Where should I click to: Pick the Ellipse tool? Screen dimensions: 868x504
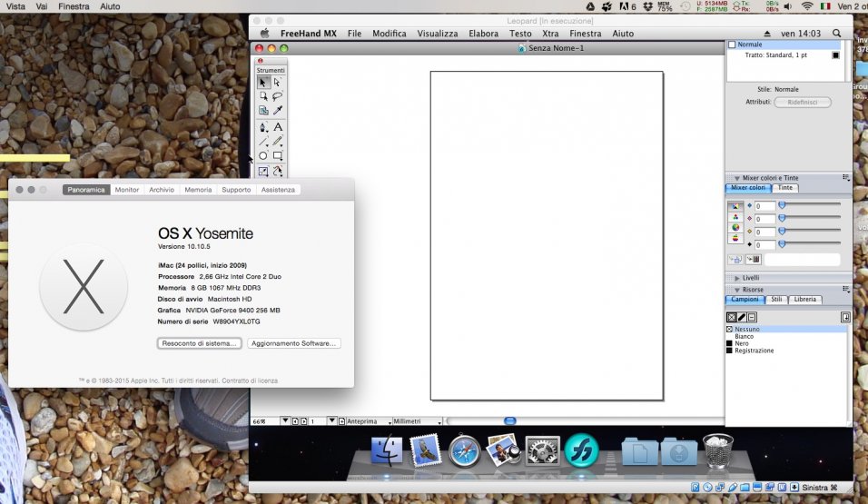tap(263, 155)
